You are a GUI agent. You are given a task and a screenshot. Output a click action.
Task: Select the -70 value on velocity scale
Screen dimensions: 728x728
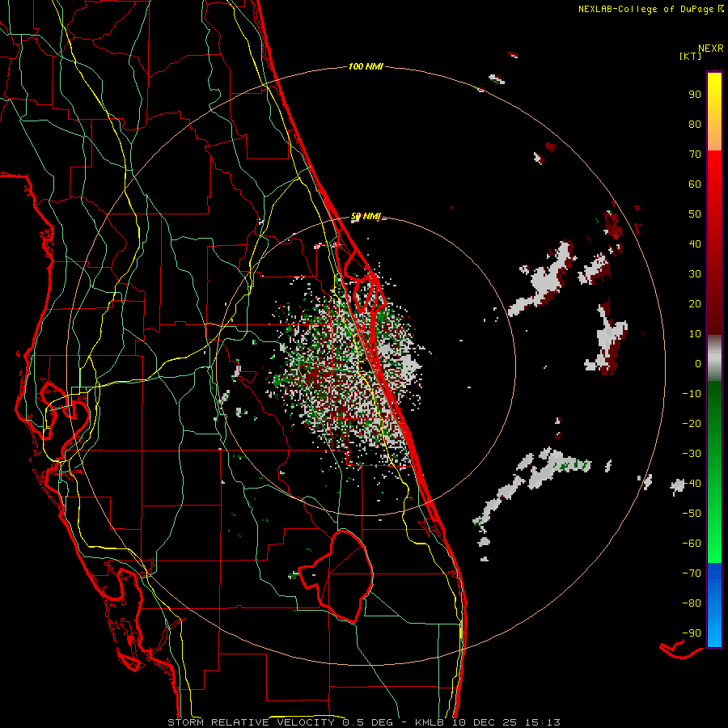coord(692,574)
